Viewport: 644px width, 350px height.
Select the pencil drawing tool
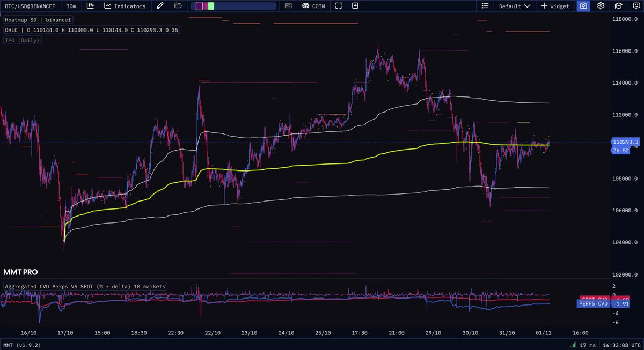(x=160, y=6)
